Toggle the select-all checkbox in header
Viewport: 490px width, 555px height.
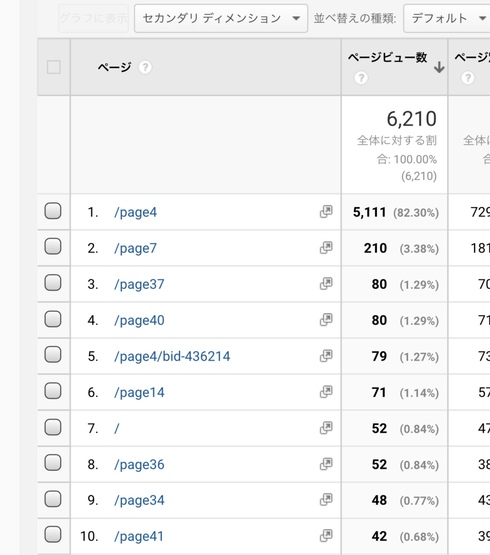pos(54,67)
